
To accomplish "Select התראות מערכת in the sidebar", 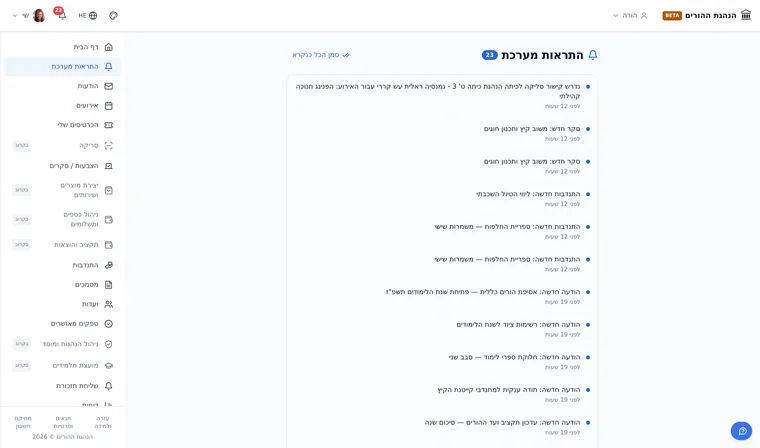I will 63,66.
